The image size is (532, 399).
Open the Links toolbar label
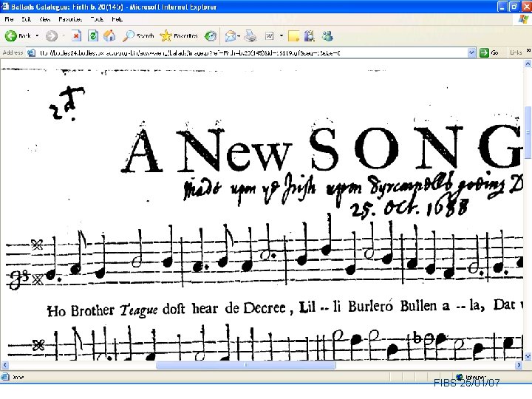tap(516, 52)
